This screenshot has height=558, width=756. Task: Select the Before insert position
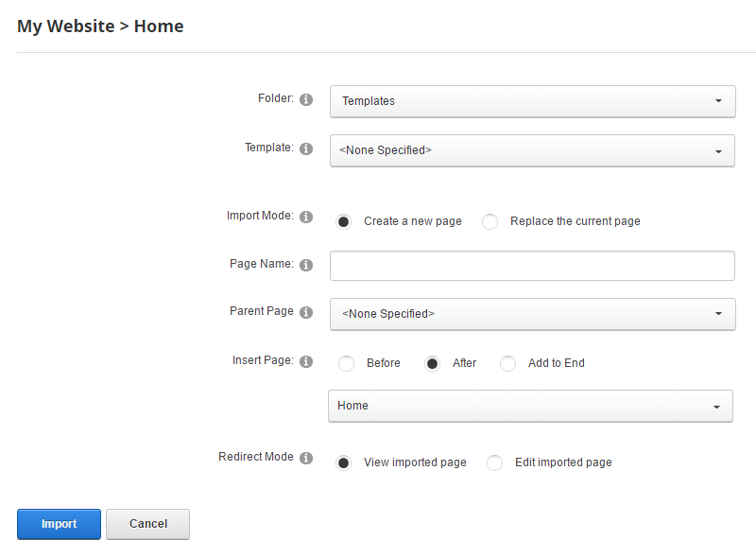point(346,363)
